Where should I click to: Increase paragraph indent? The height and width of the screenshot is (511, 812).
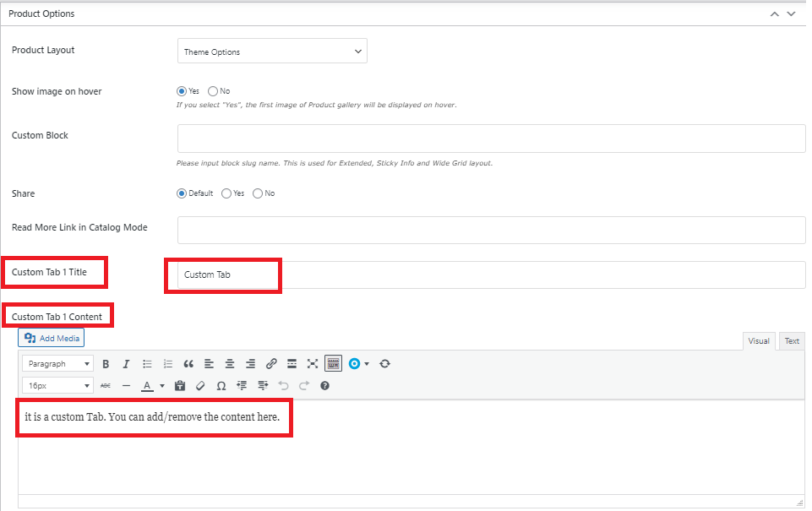tap(263, 386)
